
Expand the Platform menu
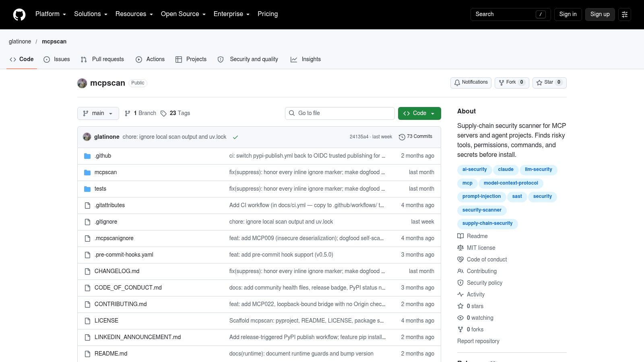click(x=51, y=14)
